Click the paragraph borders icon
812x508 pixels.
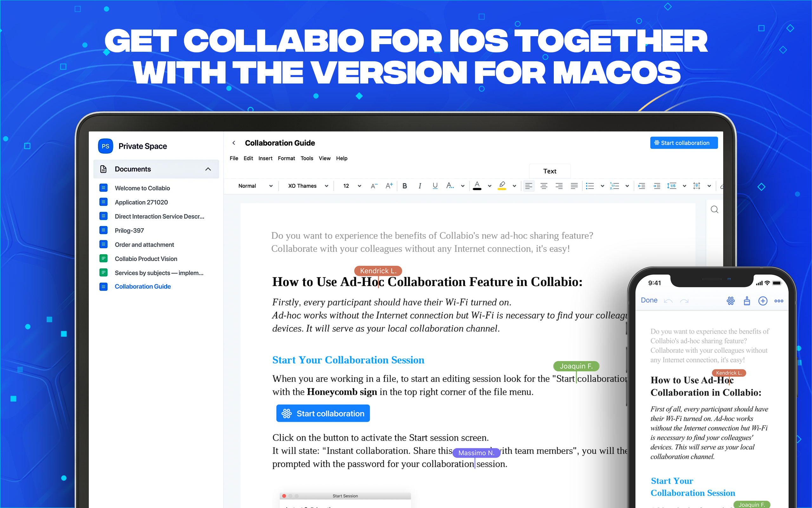(x=697, y=186)
